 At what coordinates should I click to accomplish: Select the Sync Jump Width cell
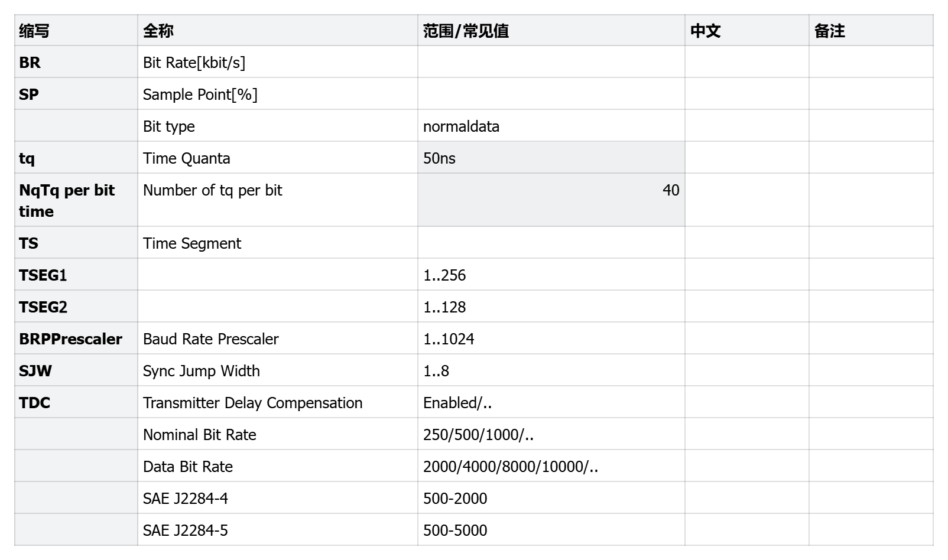click(x=277, y=371)
